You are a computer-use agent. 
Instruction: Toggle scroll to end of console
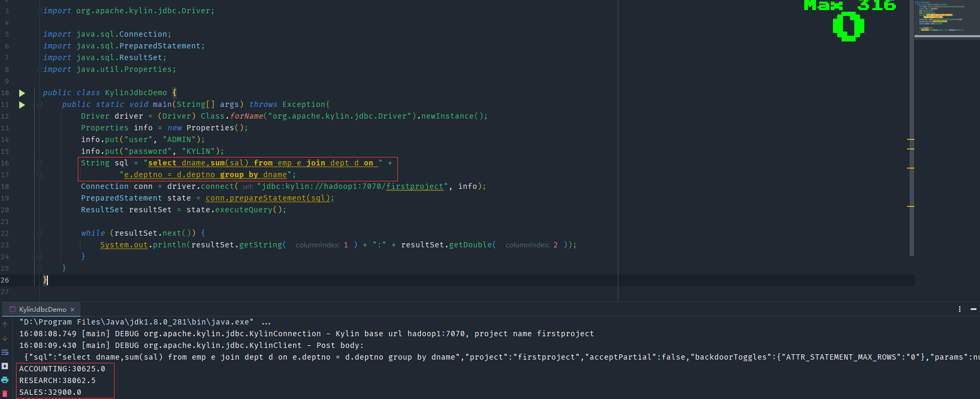[5, 366]
